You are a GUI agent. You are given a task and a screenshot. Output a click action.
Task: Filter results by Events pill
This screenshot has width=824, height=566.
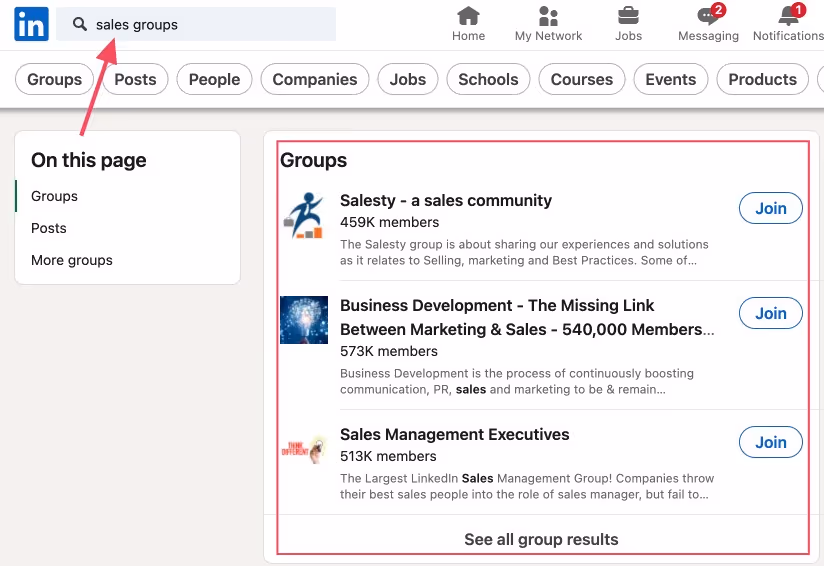coord(671,79)
